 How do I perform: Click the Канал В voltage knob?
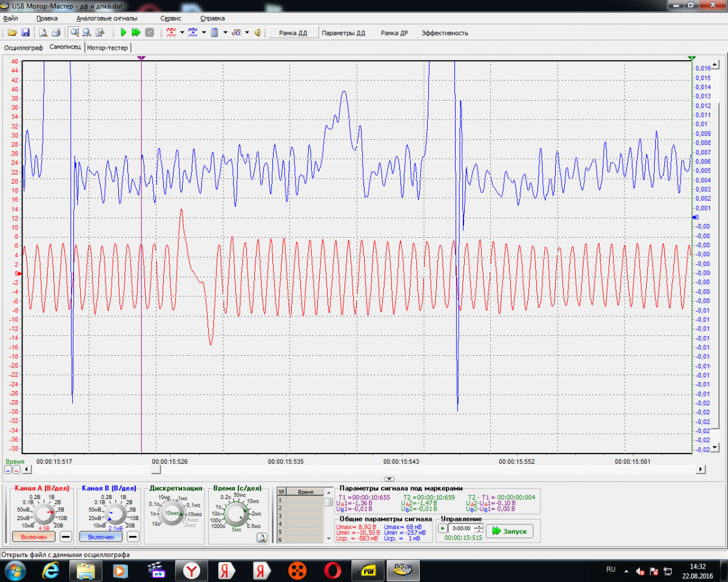click(x=114, y=515)
